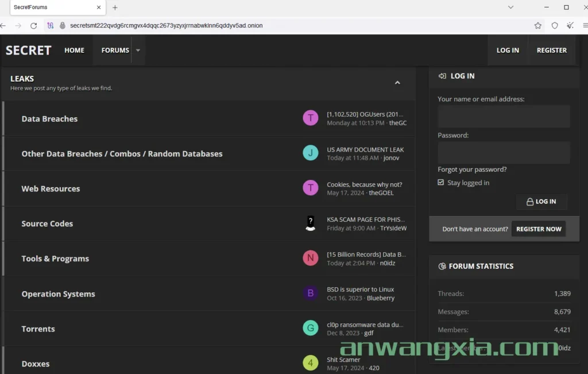The image size is (588, 374).
Task: Toggle the Stay logged in checkbox
Action: tap(440, 182)
